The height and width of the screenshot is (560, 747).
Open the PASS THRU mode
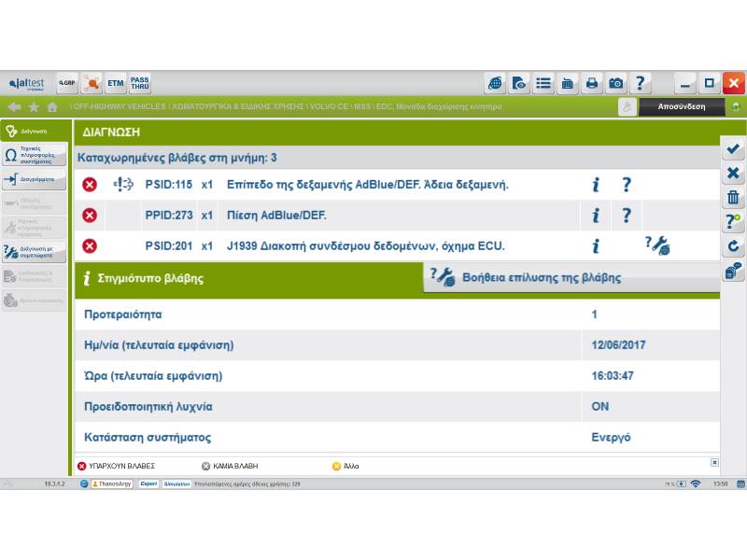pos(139,83)
